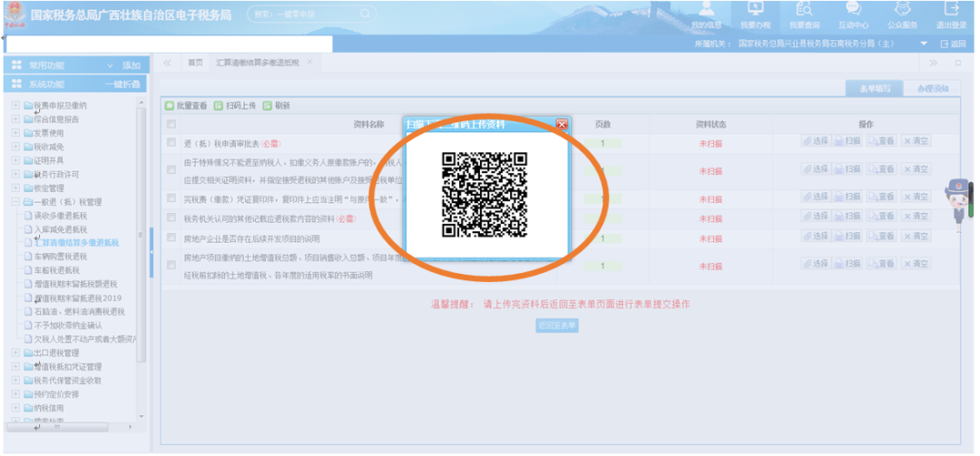Switch to the 首页 tab
Image resolution: width=980 pixels, height=456 pixels.
point(196,63)
